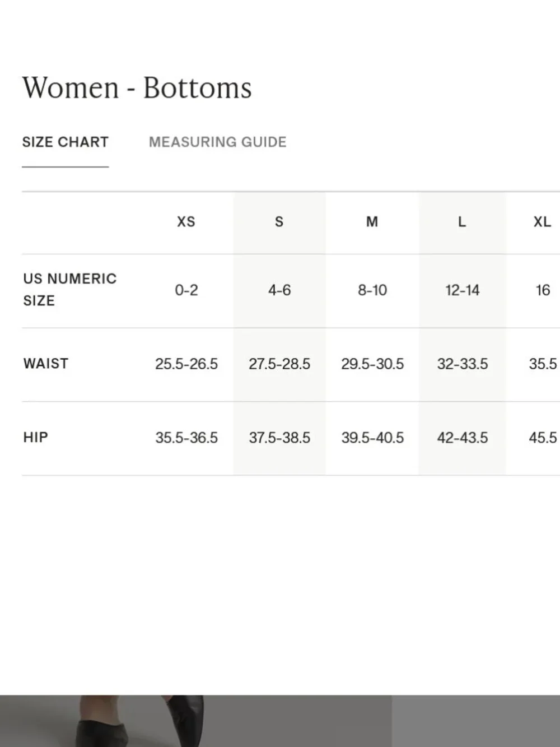
Task: Click the black shoe product image
Action: pos(196,721)
